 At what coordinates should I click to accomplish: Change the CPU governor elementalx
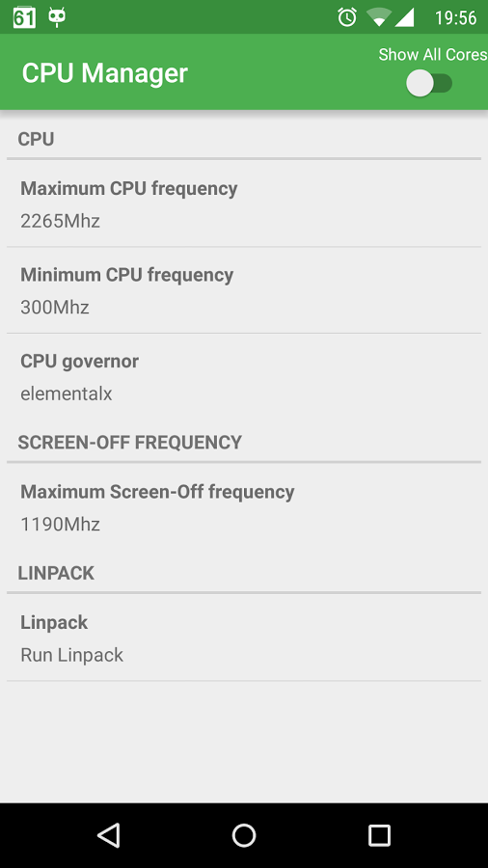pos(244,377)
